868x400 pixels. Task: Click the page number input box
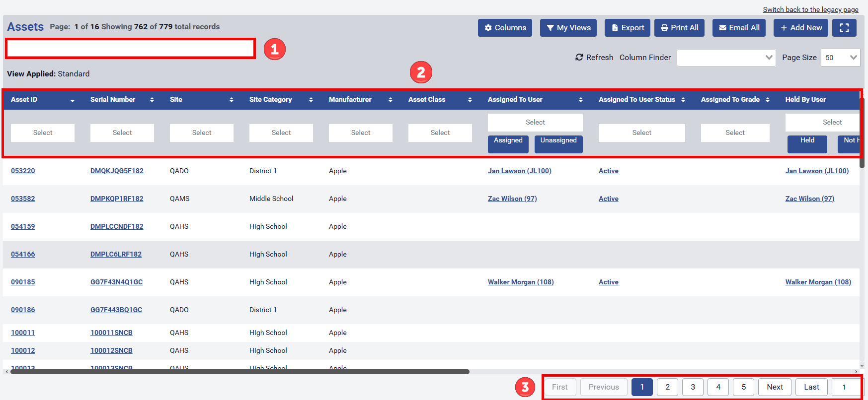click(x=846, y=387)
